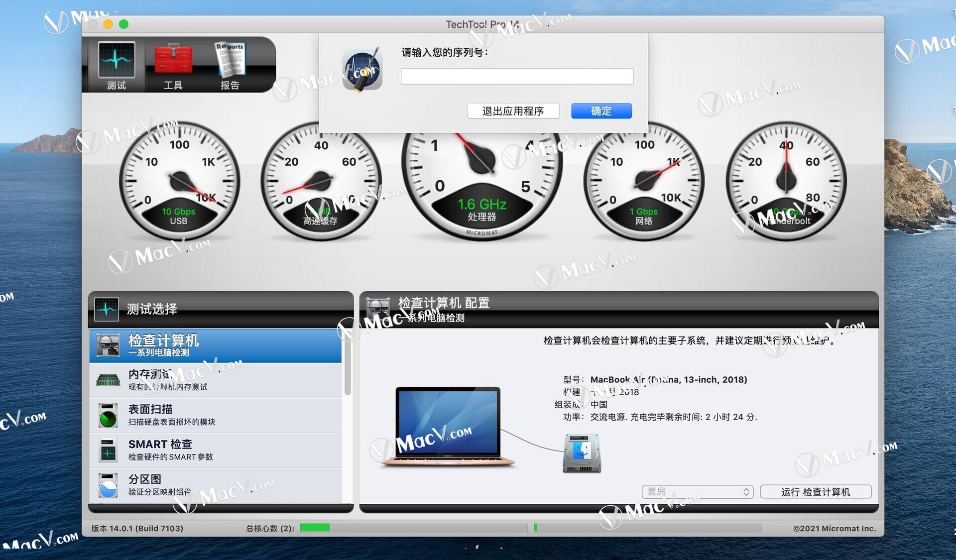Screen dimensions: 956x560
Task: Click the 确定 button to confirm
Action: pos(601,111)
